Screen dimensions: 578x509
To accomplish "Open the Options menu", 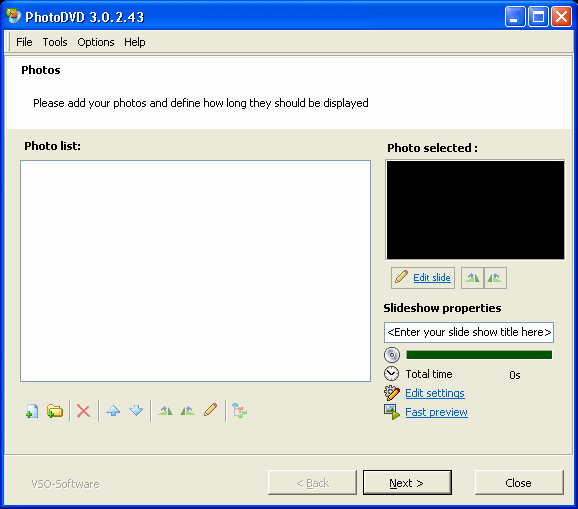I will pyautogui.click(x=96, y=42).
